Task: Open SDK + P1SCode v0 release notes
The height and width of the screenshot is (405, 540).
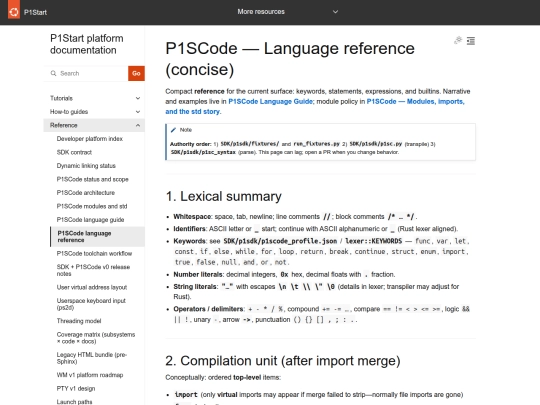Action: 93,270
